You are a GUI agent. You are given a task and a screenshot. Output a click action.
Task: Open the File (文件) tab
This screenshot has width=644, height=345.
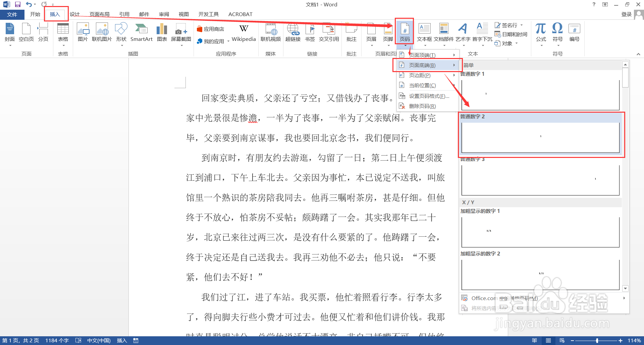(12, 14)
